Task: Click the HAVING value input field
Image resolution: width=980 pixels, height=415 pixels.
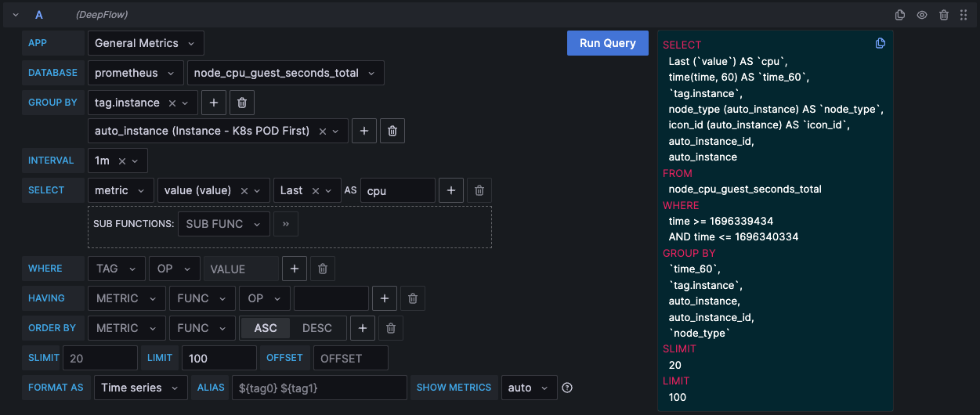Action: pyautogui.click(x=331, y=298)
